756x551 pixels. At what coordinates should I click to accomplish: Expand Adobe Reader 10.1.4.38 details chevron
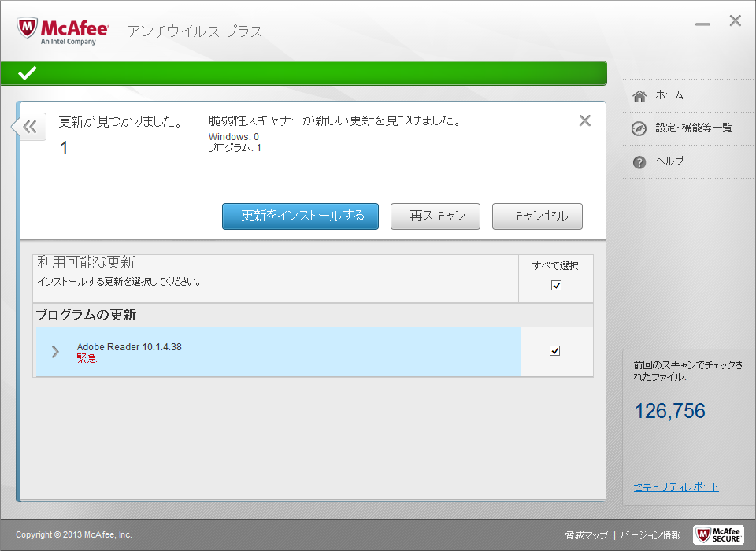click(x=55, y=352)
